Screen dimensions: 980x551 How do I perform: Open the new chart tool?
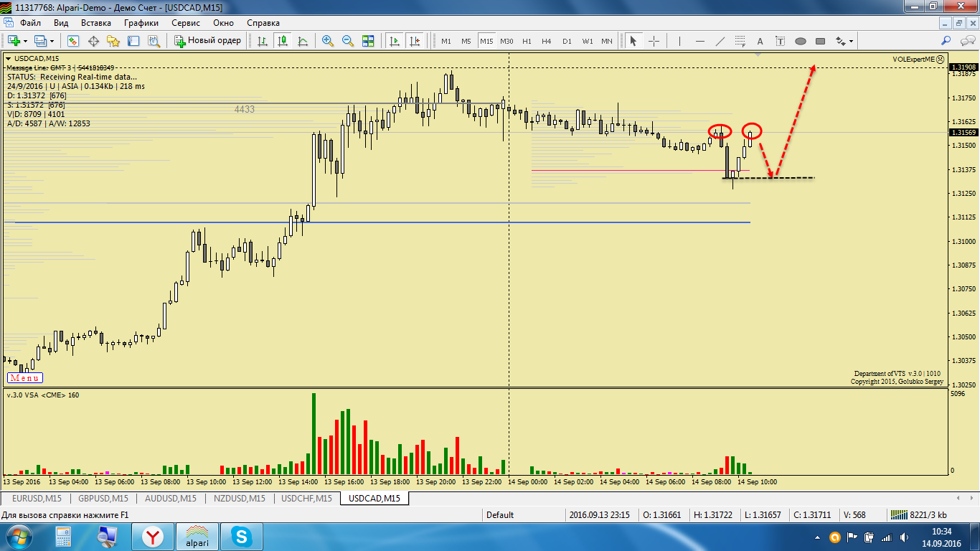coord(14,41)
